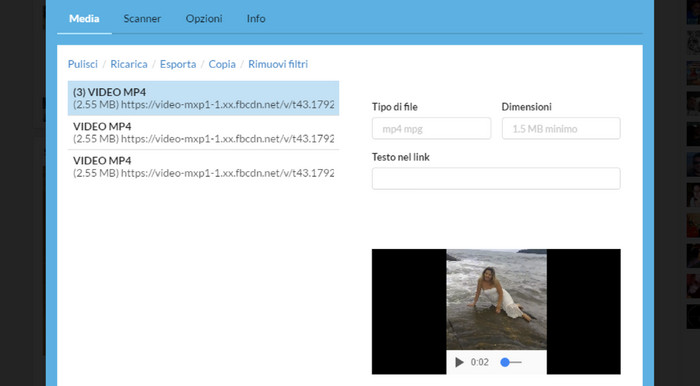Select the highlighted (3) VIDEO MP4 entry
This screenshot has height=386, width=700.
203,98
